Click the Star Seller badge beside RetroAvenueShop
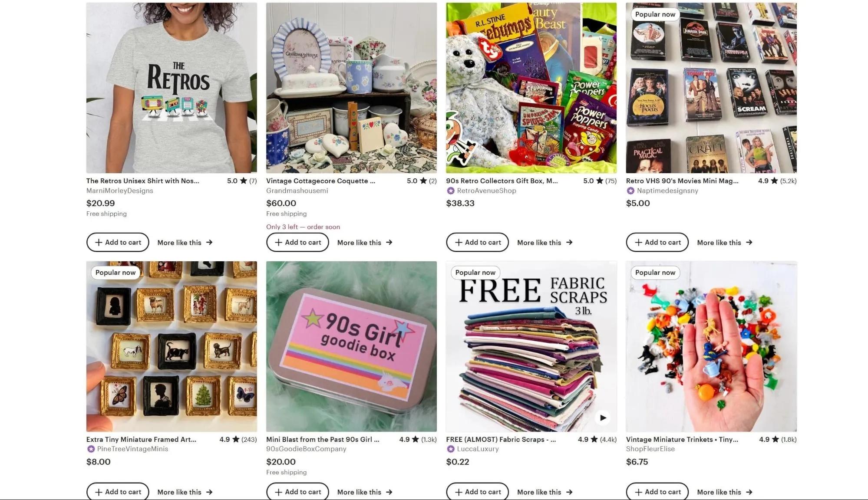This screenshot has height=500, width=868. 451,191
